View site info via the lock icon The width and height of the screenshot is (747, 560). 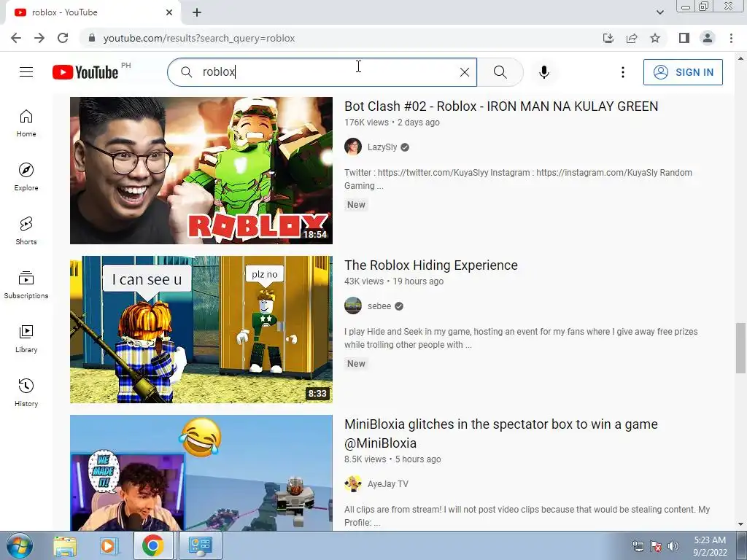tap(92, 38)
